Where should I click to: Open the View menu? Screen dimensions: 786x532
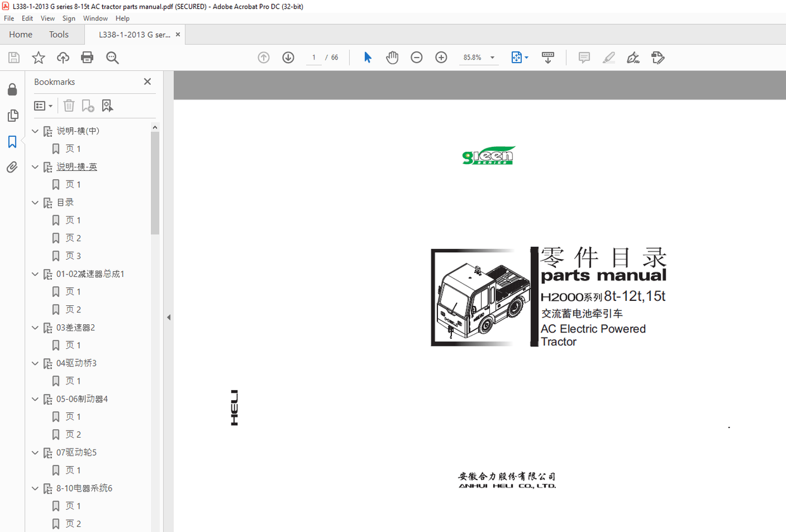48,18
